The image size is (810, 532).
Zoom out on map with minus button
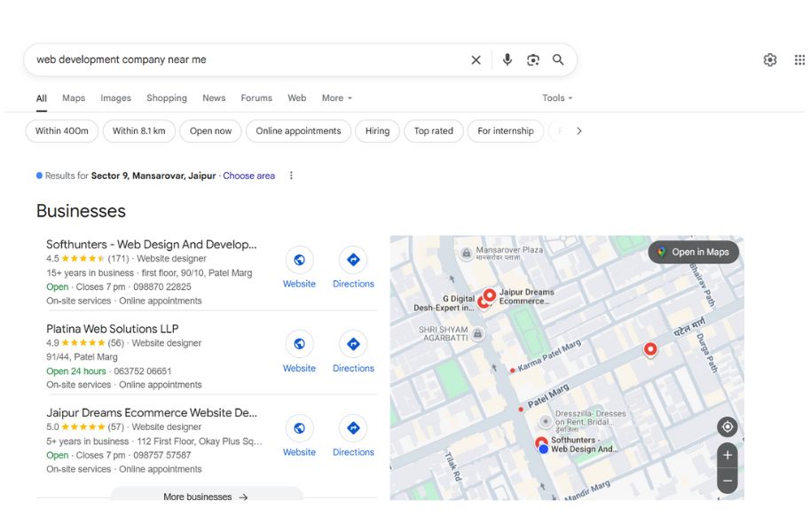click(727, 481)
